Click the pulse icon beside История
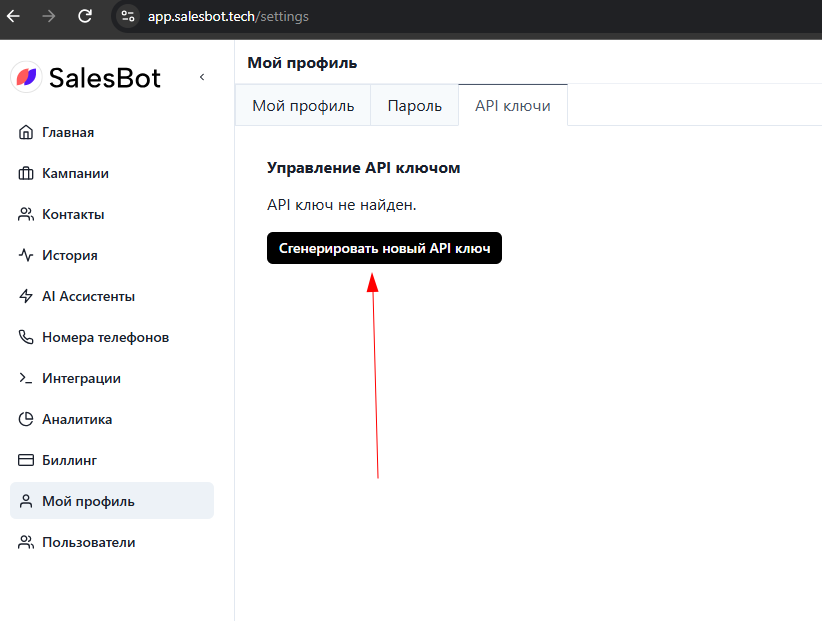The image size is (822, 621). (x=26, y=255)
